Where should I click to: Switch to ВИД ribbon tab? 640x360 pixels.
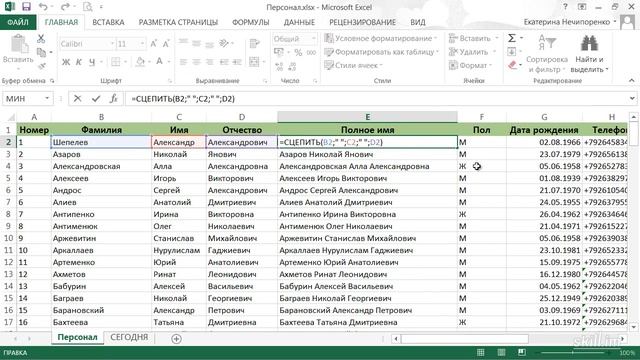coord(418,22)
